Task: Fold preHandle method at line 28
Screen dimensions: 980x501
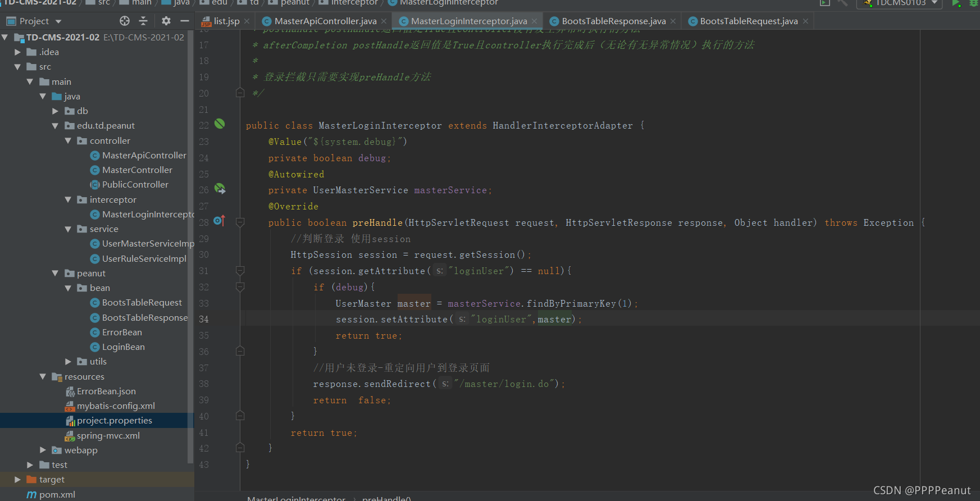Action: click(240, 222)
